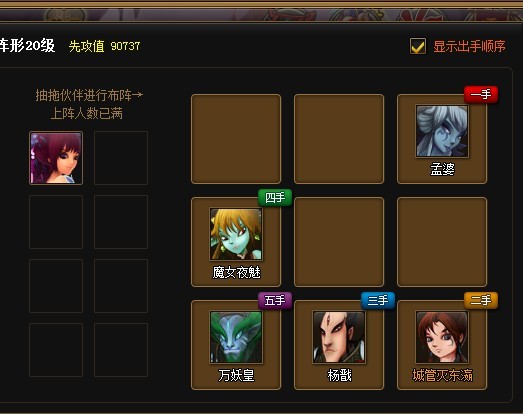The image size is (523, 414).
Task: Click the 城管灭东瀛 name label
Action: (x=442, y=375)
